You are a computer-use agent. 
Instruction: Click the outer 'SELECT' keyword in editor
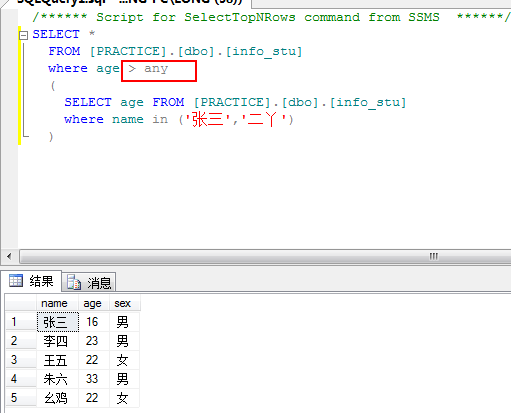tap(56, 34)
